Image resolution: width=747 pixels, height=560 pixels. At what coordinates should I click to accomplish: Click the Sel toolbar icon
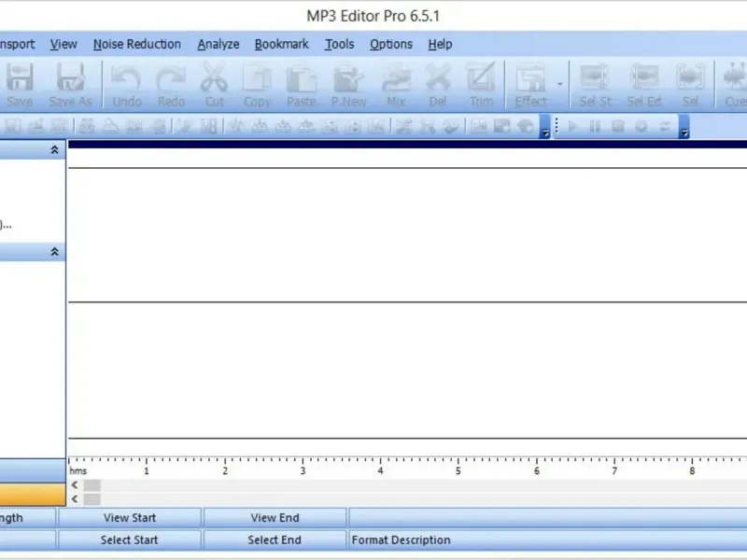(690, 84)
